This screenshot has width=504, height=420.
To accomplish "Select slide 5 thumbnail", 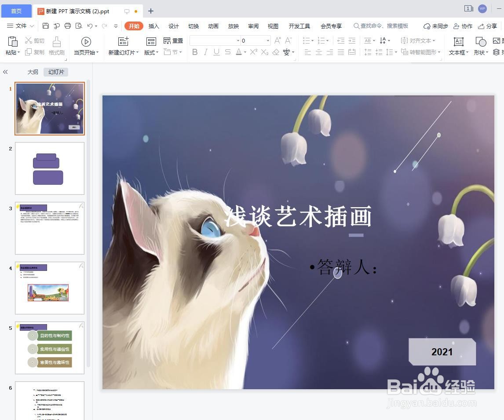I will coord(50,348).
